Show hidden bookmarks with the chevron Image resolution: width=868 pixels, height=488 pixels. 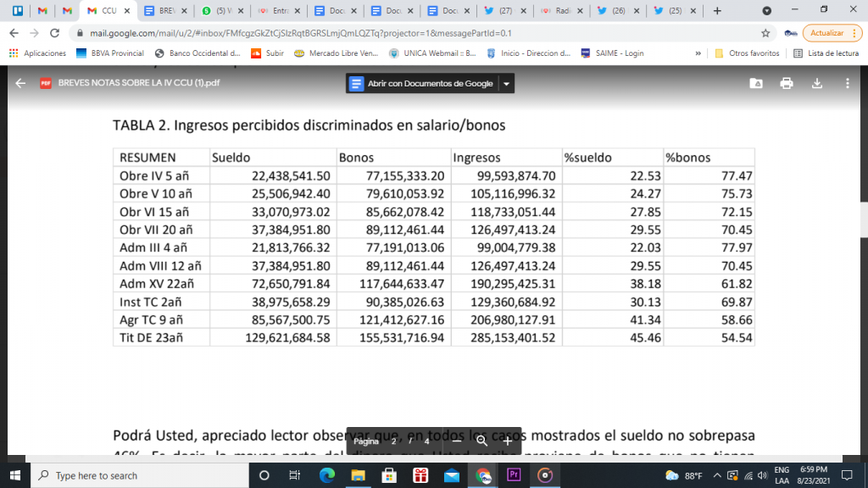pos(698,53)
